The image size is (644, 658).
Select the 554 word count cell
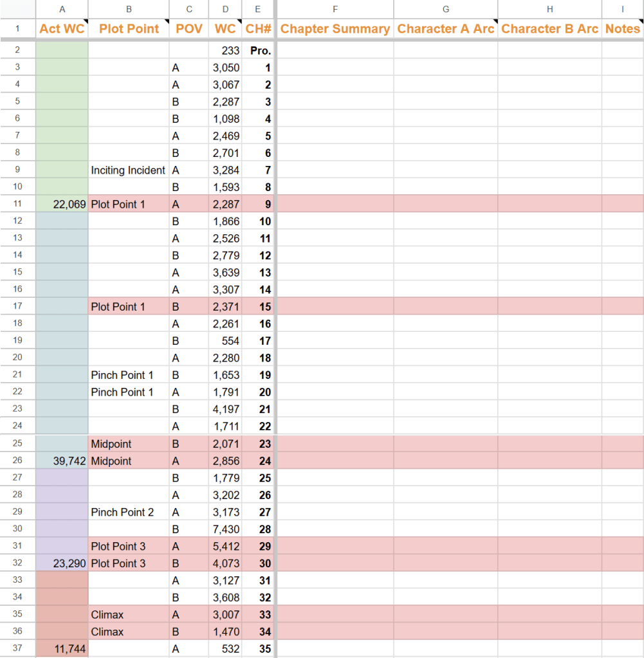pos(226,341)
